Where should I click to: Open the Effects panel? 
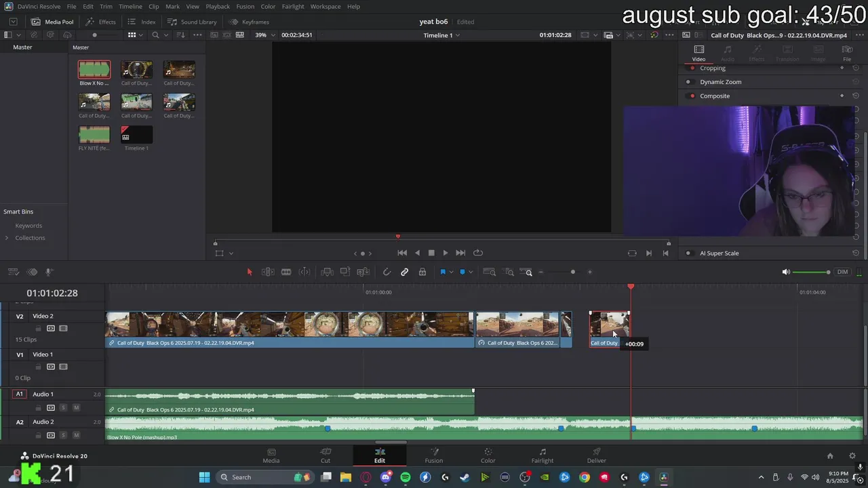pos(100,22)
